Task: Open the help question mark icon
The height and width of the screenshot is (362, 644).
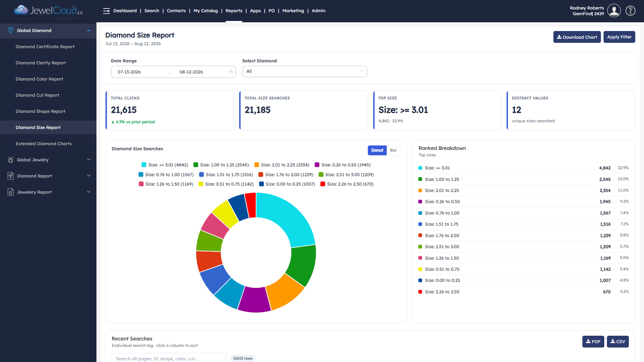Action: click(x=630, y=11)
